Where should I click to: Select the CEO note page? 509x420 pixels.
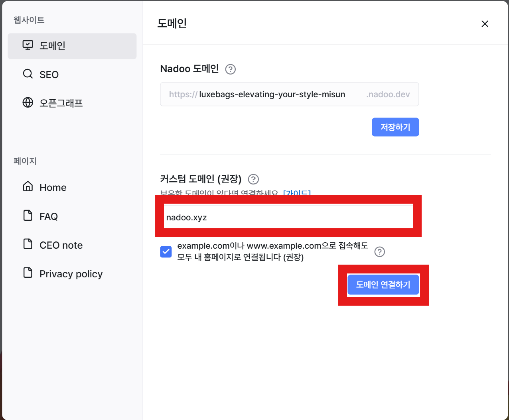click(72, 245)
